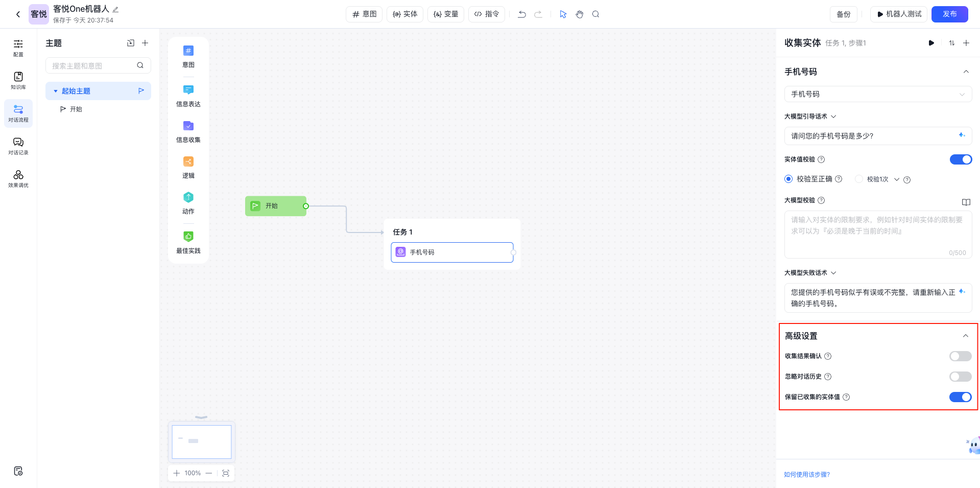This screenshot has width=980, height=488.
Task: Enable the 收集结果确认 toggle
Action: point(960,356)
